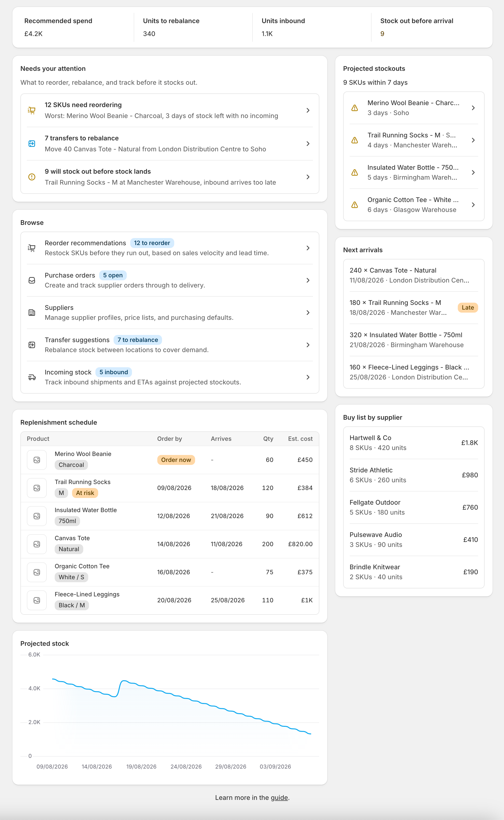Open chevron for Merino Wool Beanie projected stockout
Viewport: 504px width, 820px height.
[x=473, y=108]
